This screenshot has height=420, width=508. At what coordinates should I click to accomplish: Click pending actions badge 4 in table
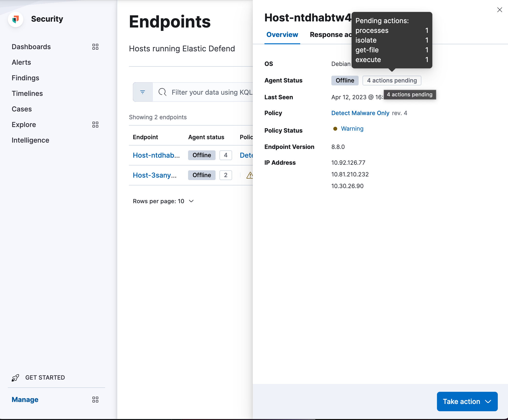226,155
